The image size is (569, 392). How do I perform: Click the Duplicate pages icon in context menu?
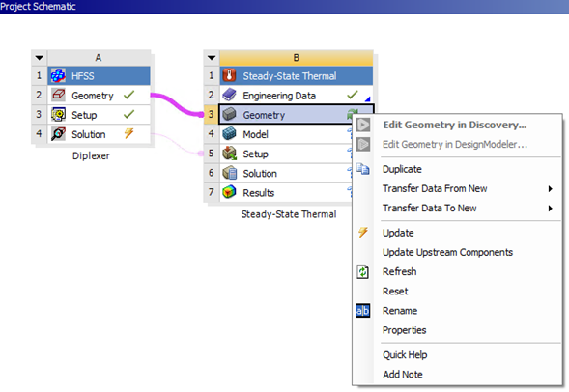click(363, 169)
